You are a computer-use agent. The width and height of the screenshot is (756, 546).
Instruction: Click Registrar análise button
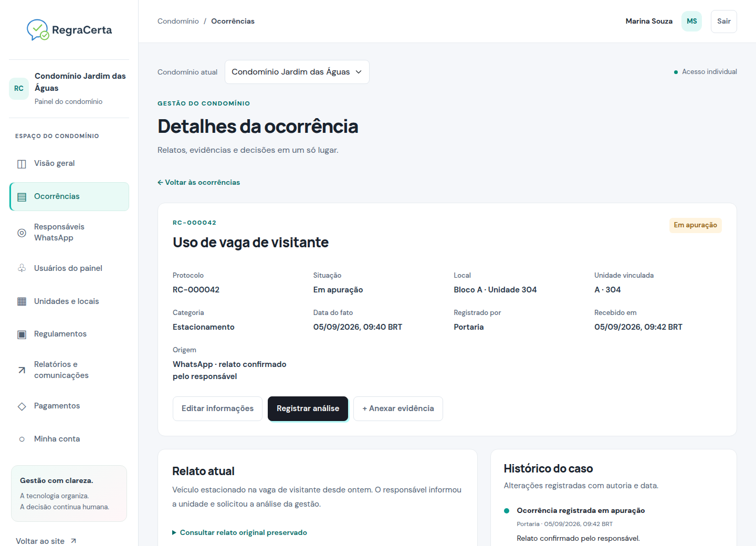pyautogui.click(x=308, y=408)
